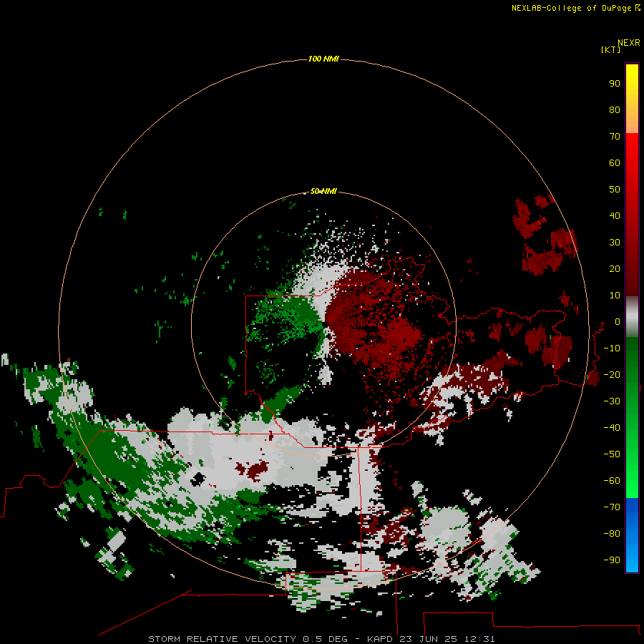Click the positive 30 scale value

[615, 243]
